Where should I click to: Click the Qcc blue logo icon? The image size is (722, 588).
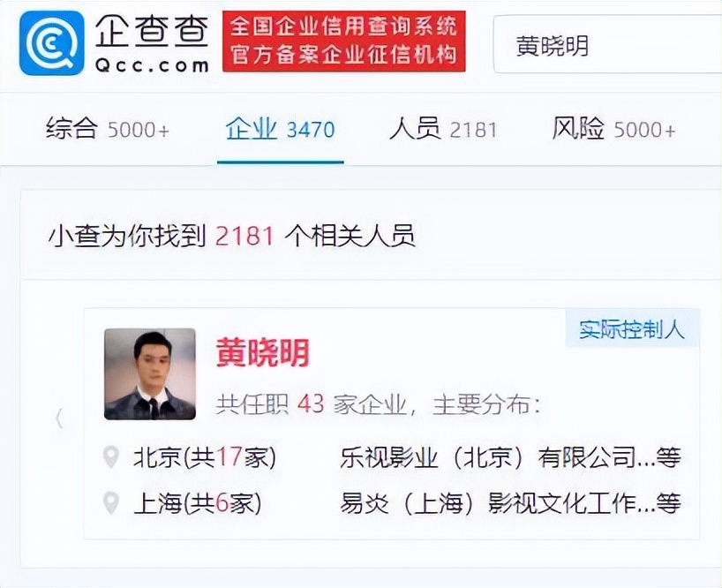tap(52, 42)
